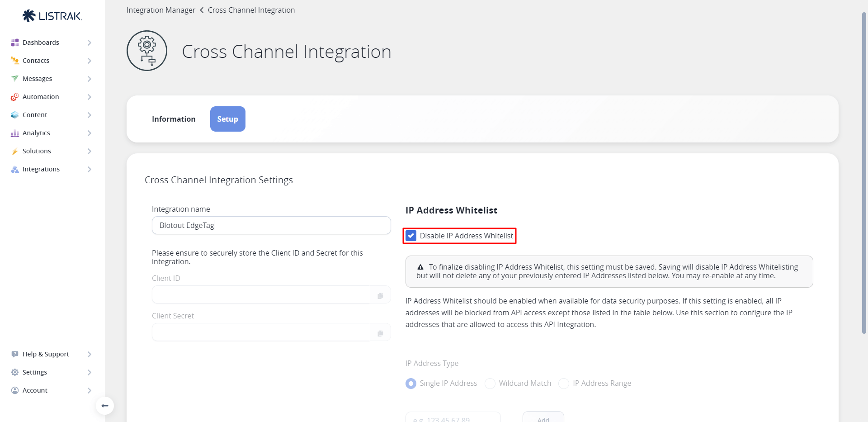Go back to Integration Manager breadcrumb

coord(161,10)
